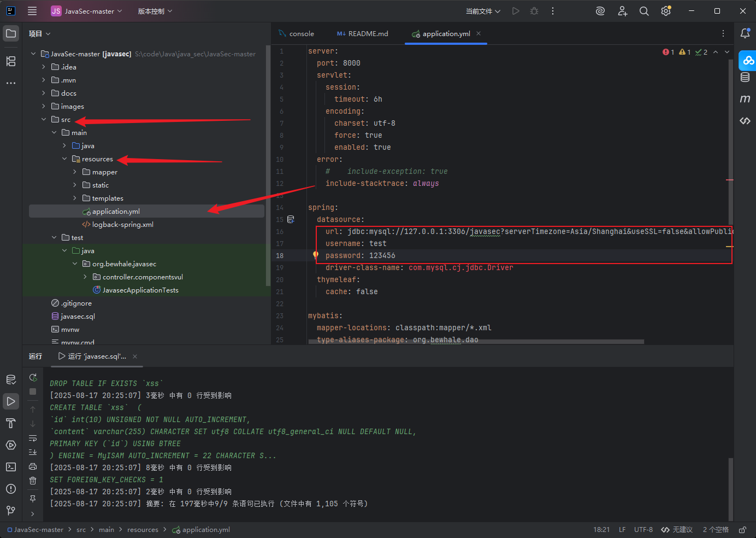Click the resources breadcrumb in navigation bar
The image size is (756, 538).
point(143,530)
